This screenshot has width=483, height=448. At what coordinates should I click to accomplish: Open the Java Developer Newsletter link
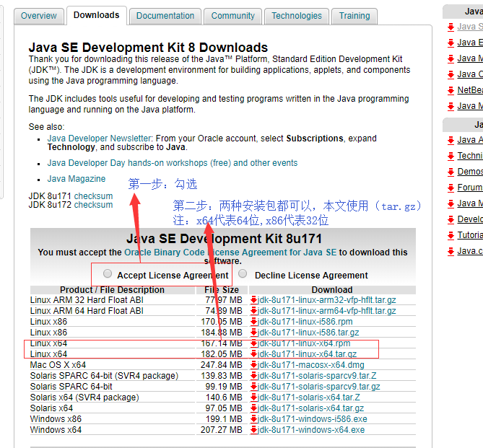(99, 139)
